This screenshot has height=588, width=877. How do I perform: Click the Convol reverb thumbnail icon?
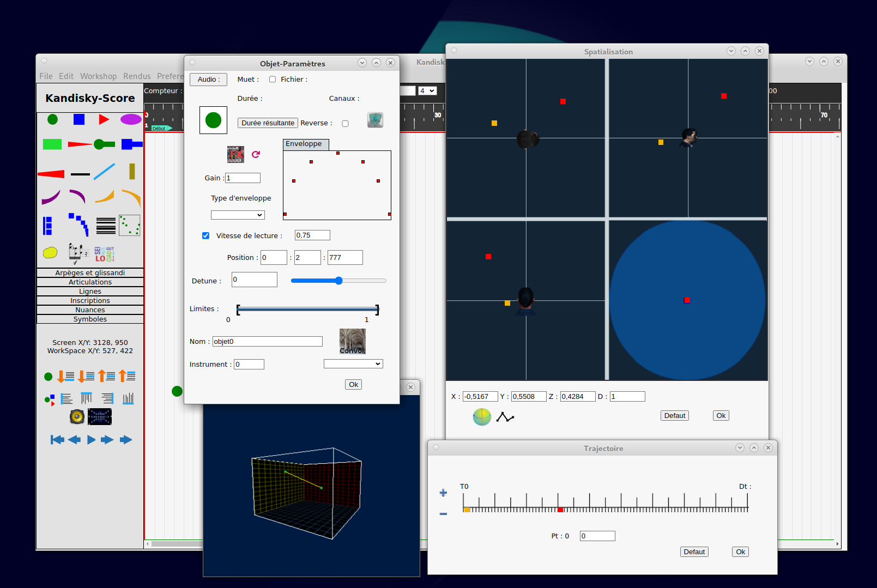353,342
